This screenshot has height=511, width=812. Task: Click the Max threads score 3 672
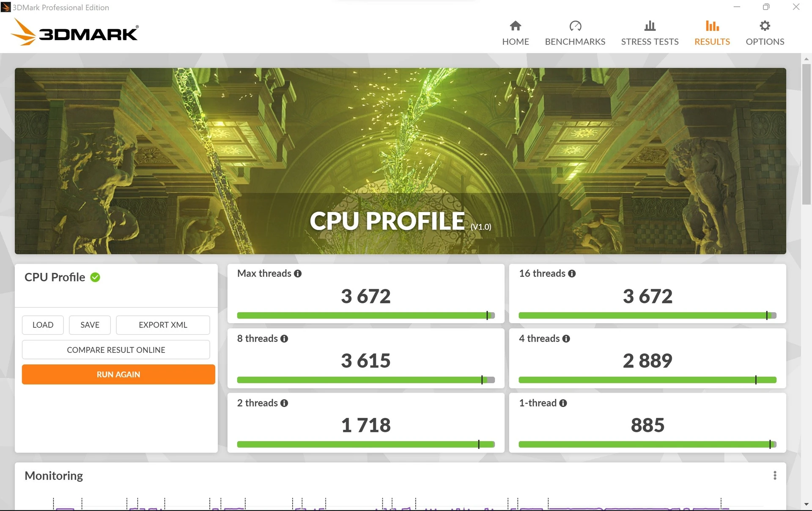coord(366,296)
